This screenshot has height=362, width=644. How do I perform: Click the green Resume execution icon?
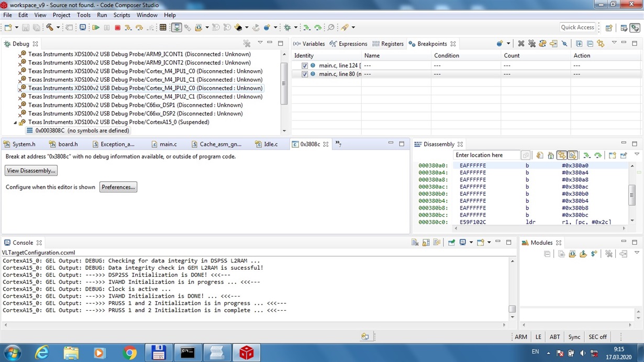(x=97, y=27)
